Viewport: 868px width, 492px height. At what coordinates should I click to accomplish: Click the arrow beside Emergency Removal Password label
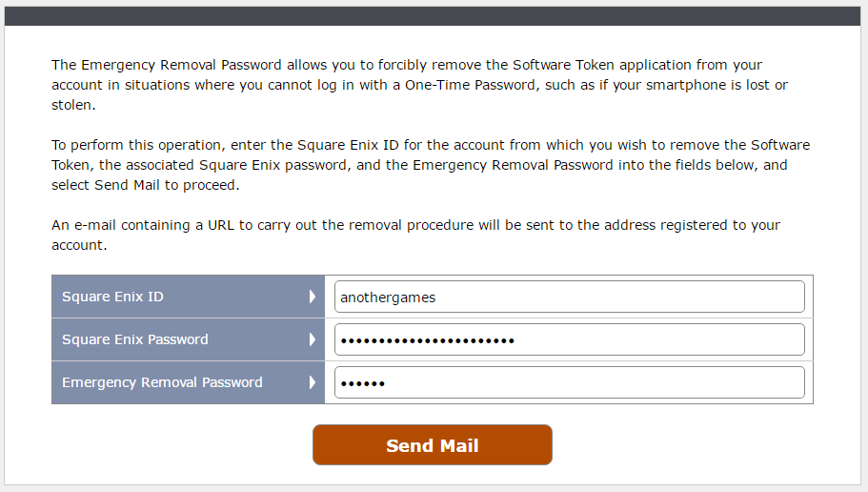point(312,382)
